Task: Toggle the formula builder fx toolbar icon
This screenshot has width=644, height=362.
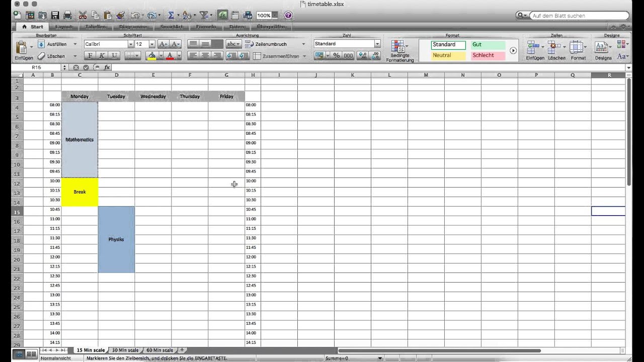Action: coord(223,16)
